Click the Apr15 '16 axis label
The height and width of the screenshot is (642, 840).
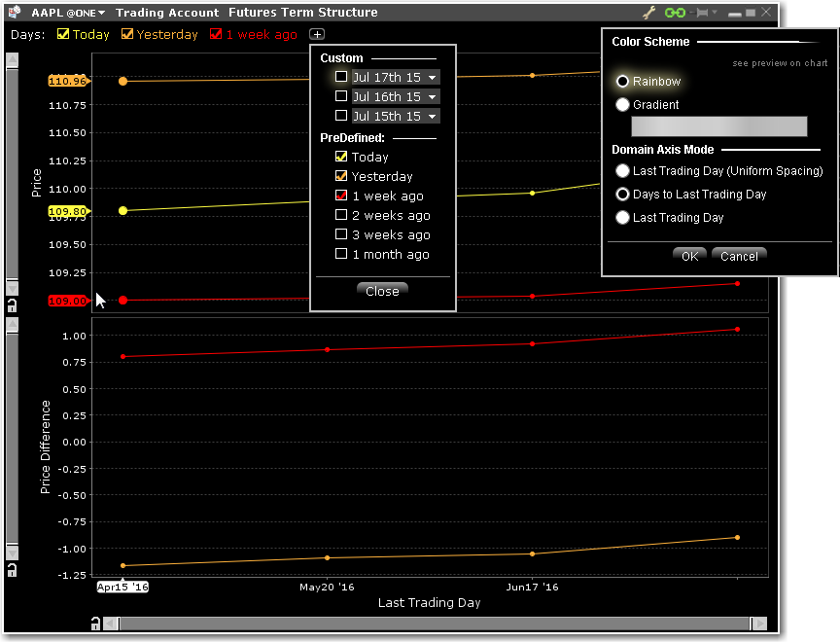point(122,587)
